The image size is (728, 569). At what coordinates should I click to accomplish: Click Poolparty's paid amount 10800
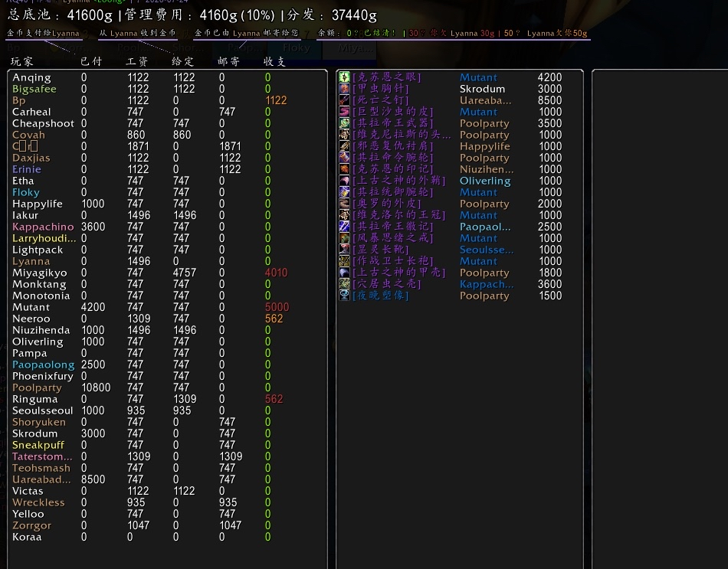tap(96, 388)
